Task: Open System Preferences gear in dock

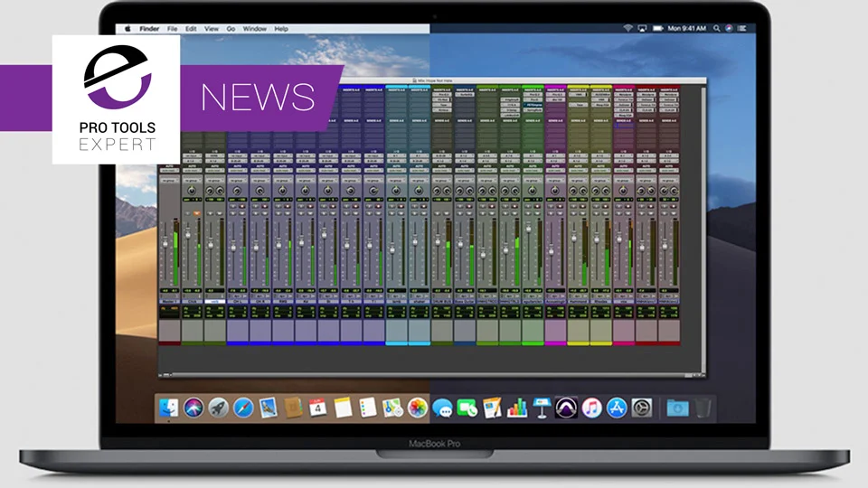Action: point(642,408)
